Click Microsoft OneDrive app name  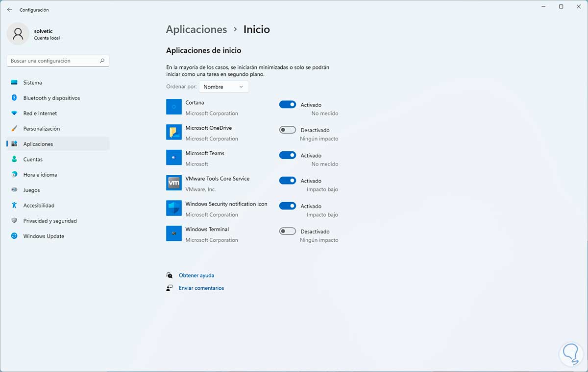(x=209, y=128)
